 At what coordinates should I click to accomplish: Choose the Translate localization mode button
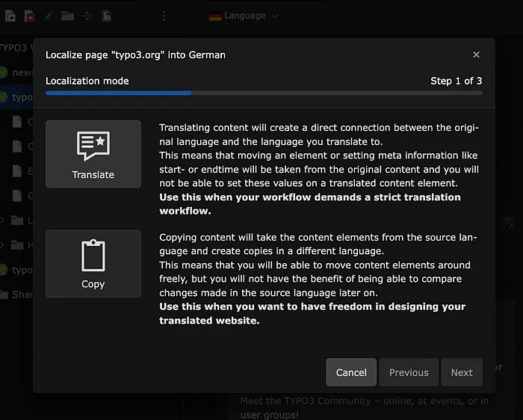(93, 154)
